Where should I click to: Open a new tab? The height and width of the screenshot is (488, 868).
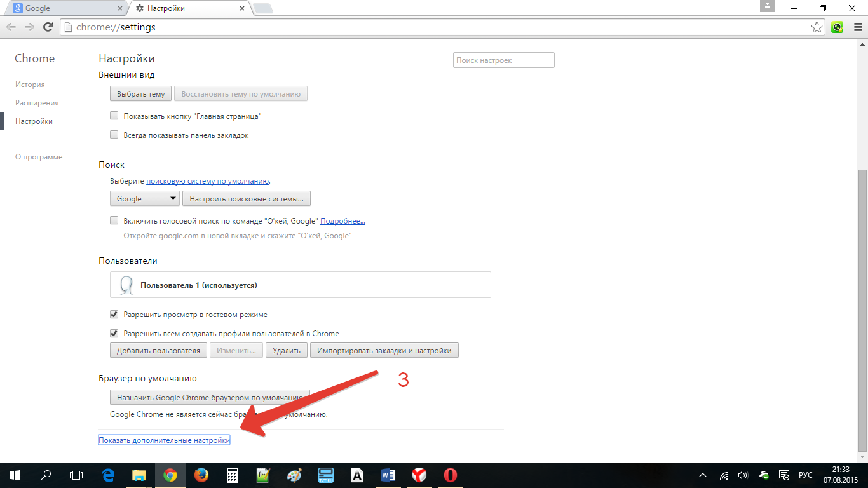[262, 9]
